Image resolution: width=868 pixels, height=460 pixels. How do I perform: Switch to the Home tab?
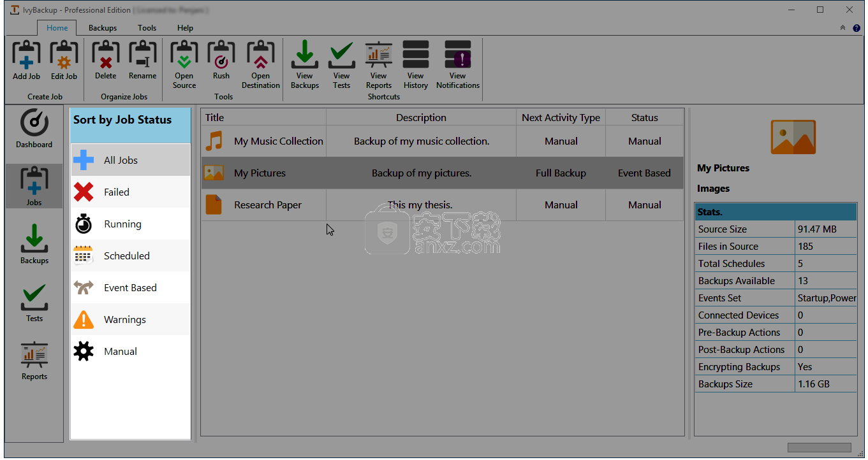click(57, 27)
